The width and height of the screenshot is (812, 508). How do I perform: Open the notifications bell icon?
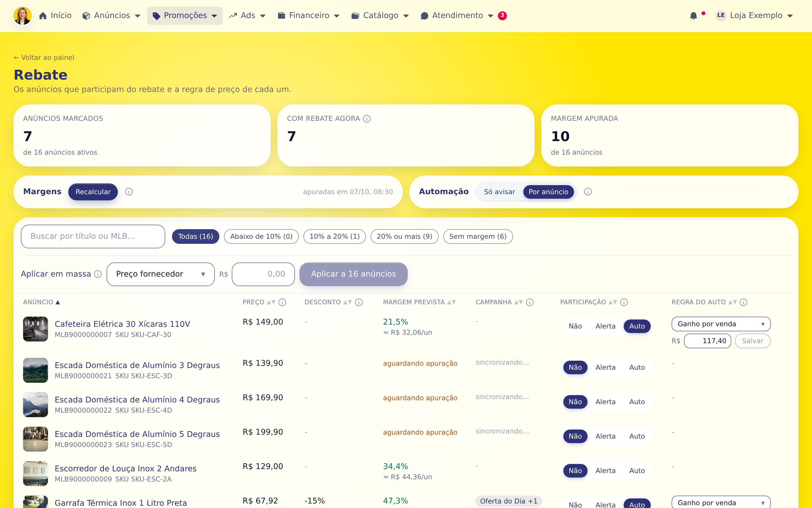coord(693,16)
